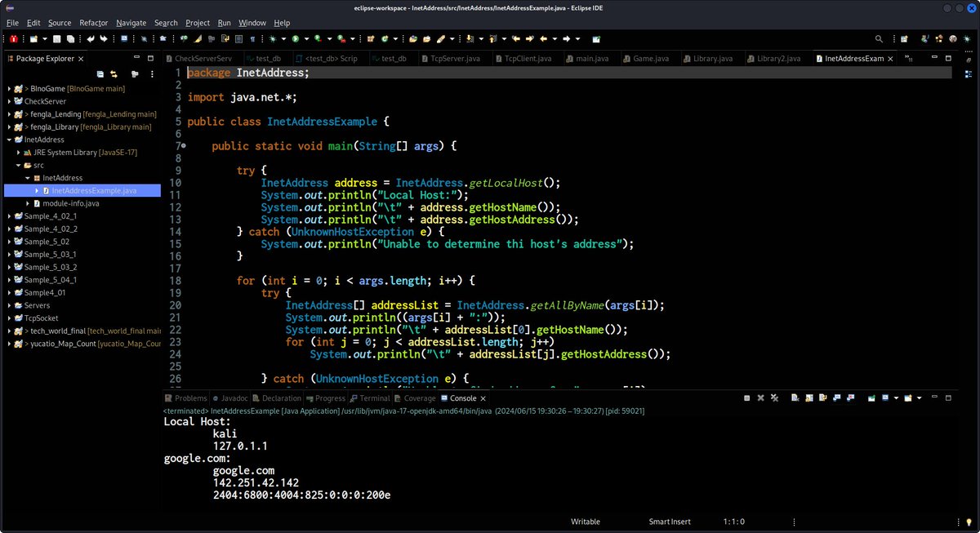Open the File menu
The height and width of the screenshot is (533, 980).
pos(13,23)
